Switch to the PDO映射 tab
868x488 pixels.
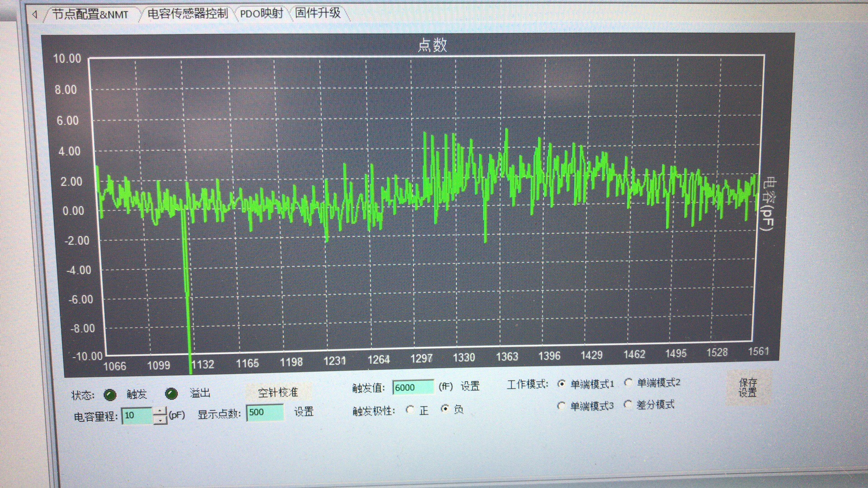(261, 14)
